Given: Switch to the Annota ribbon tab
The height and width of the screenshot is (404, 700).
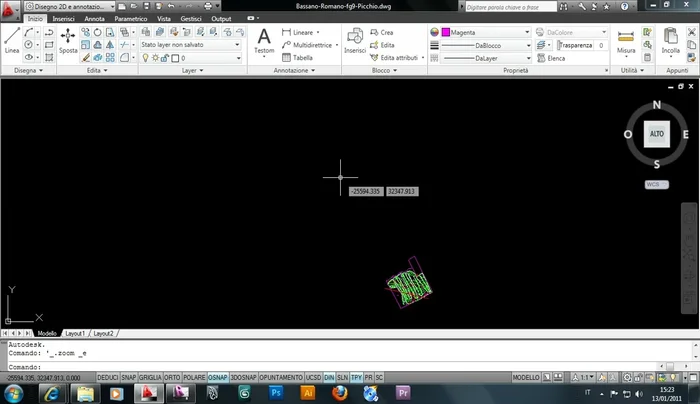Looking at the screenshot, I should coord(94,18).
